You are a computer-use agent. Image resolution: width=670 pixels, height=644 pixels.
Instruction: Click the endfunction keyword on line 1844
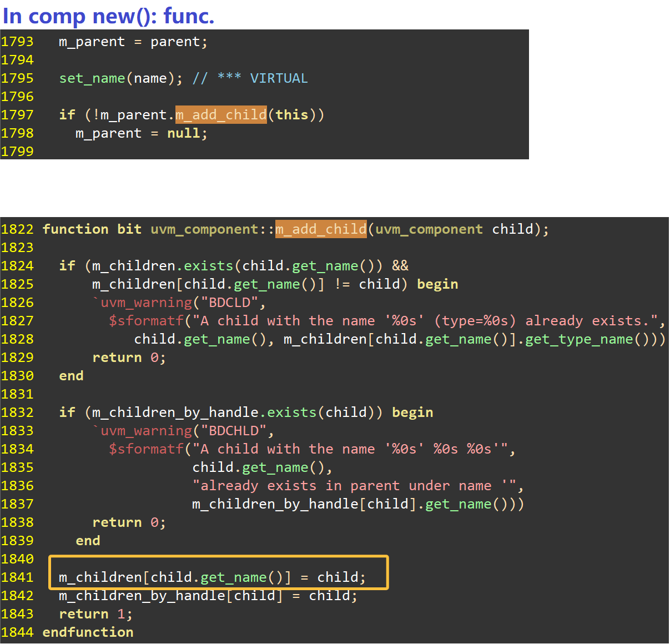[88, 632]
